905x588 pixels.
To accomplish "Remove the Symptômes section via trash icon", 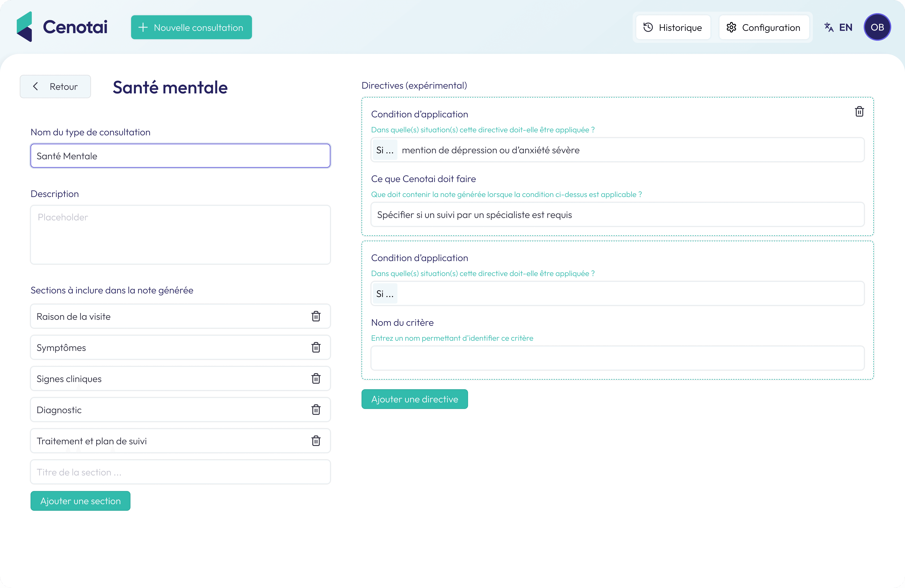I will point(316,348).
